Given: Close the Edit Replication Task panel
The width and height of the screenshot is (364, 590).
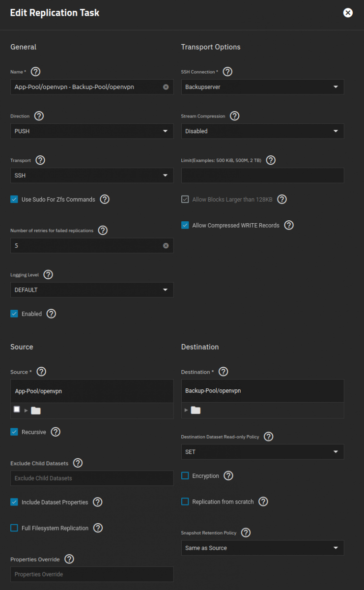Looking at the screenshot, I should pos(348,13).
